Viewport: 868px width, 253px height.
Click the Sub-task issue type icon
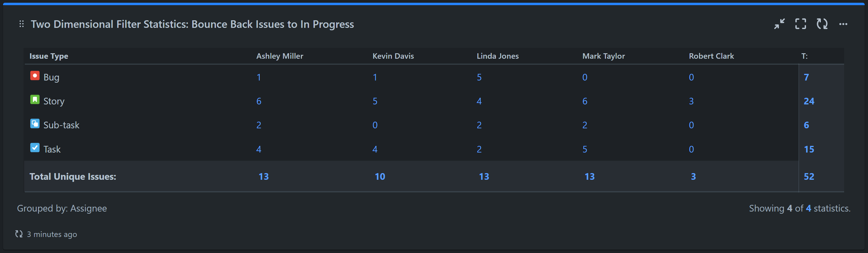click(35, 124)
